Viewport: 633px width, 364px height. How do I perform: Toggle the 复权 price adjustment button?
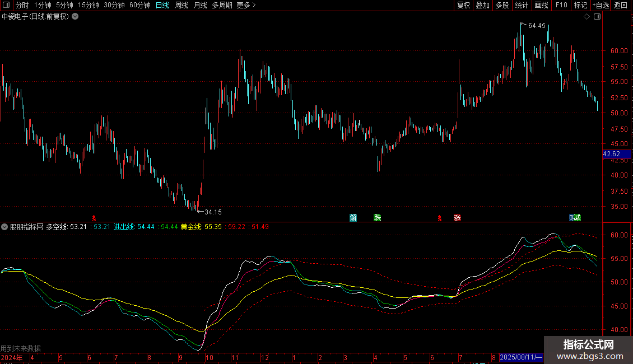463,5
